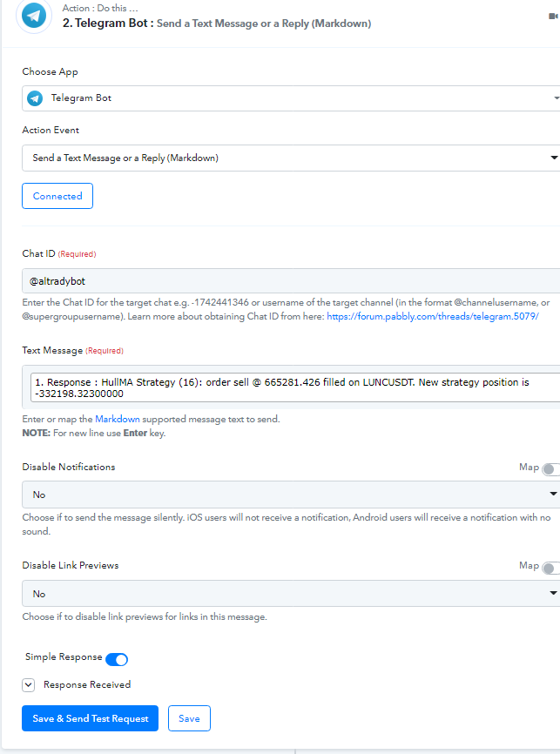Open the Disable Link Previews dropdown
The height and width of the screenshot is (754, 560).
pyautogui.click(x=291, y=594)
